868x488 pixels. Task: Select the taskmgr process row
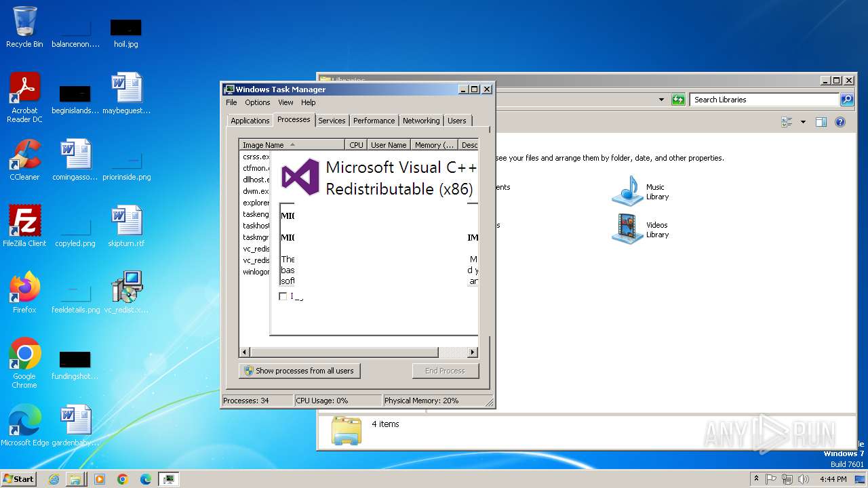pyautogui.click(x=256, y=237)
